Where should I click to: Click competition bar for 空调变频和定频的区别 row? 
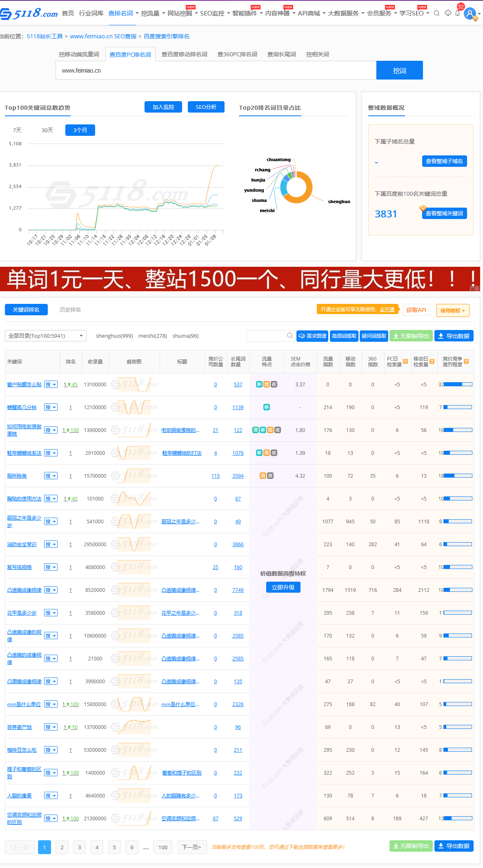point(458,818)
